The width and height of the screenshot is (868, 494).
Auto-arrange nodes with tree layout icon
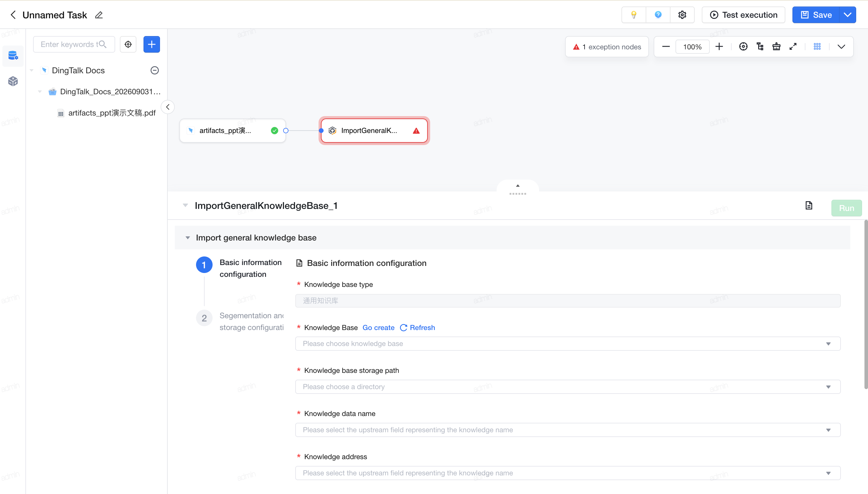point(760,47)
